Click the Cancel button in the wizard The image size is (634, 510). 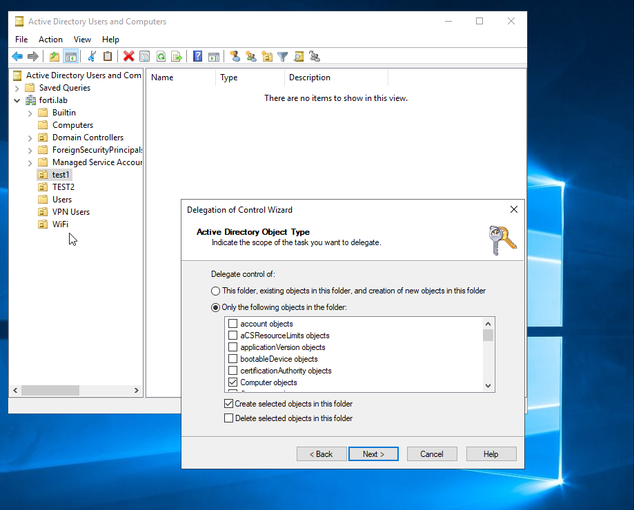click(431, 454)
